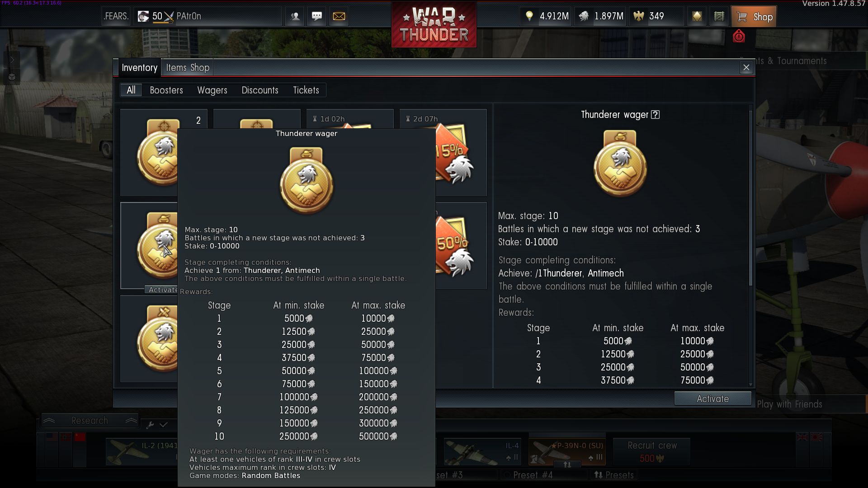Click the red alert icon under Shop
This screenshot has width=868, height=488.
pos(739,36)
